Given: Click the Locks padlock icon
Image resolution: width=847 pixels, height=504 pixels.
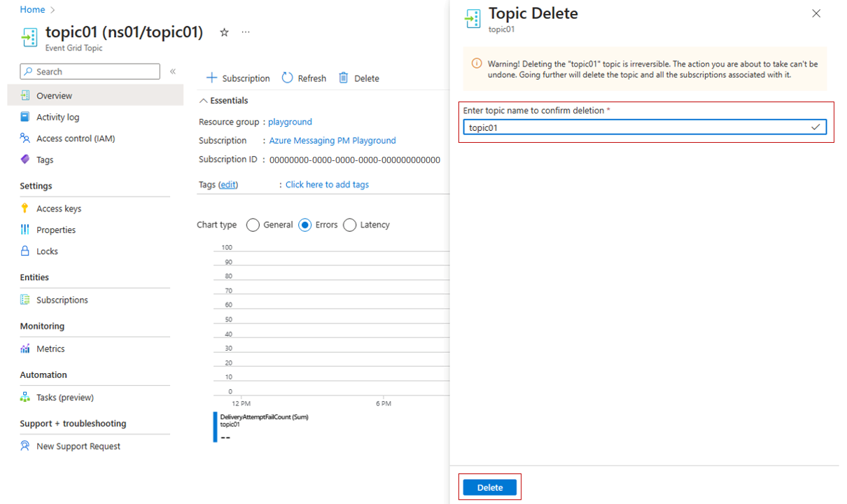Looking at the screenshot, I should point(25,251).
